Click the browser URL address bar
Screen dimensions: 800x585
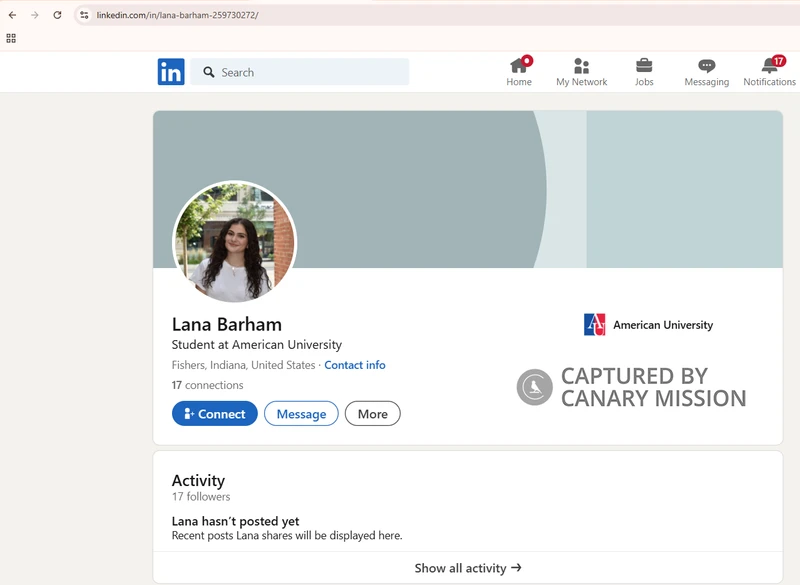coord(439,15)
